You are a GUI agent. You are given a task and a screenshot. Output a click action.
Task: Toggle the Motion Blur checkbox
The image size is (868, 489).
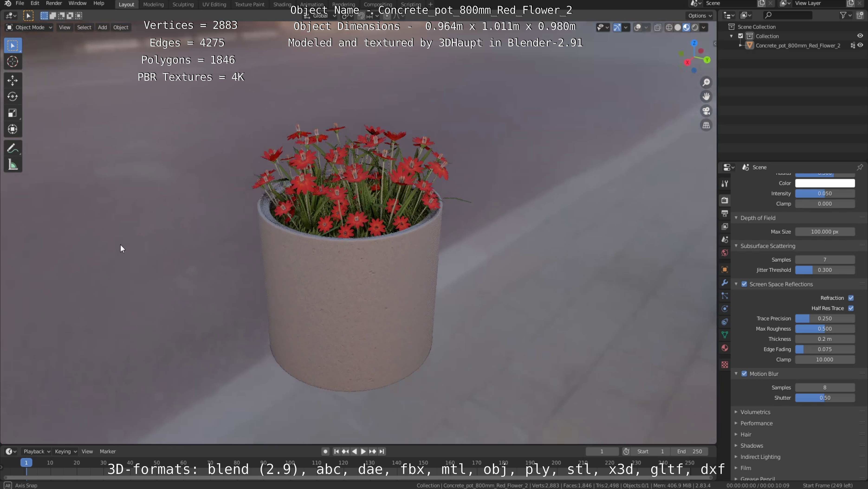(744, 374)
